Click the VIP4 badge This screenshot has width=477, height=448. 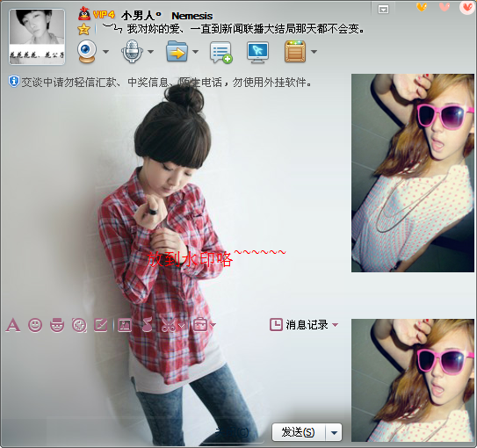(x=104, y=14)
